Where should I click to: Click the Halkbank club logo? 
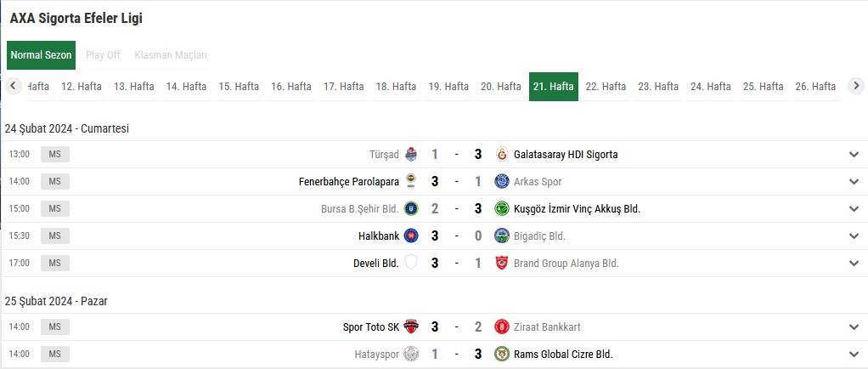(411, 236)
